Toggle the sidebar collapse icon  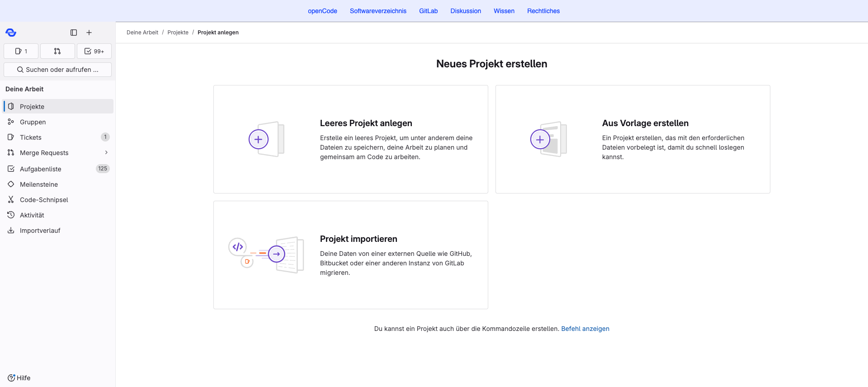(x=74, y=33)
